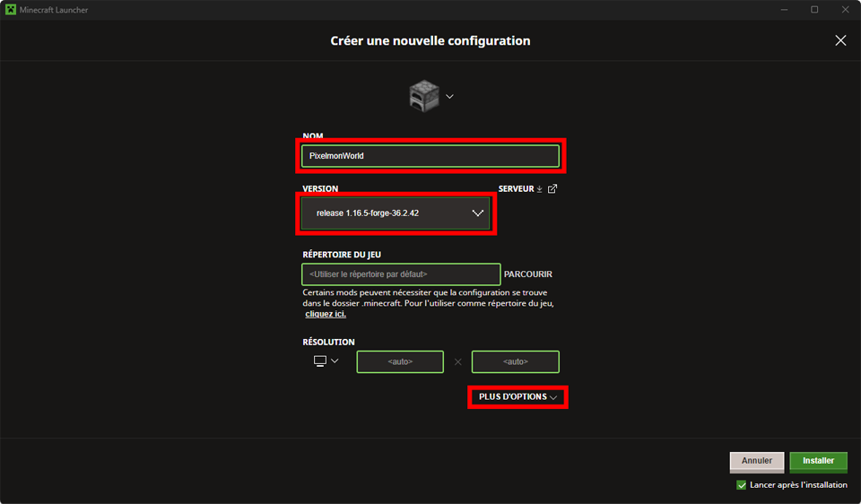Image resolution: width=861 pixels, height=504 pixels.
Task: Maximize the Minecraft Launcher window
Action: coord(814,10)
